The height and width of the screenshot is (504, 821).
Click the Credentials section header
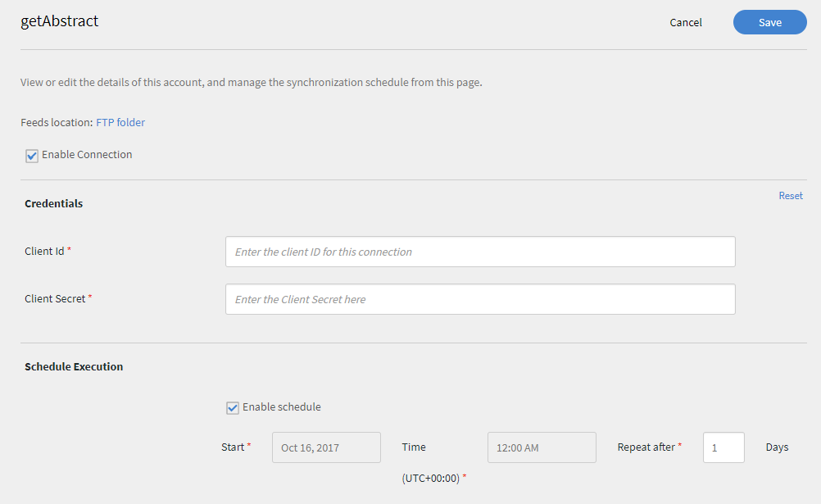click(53, 203)
